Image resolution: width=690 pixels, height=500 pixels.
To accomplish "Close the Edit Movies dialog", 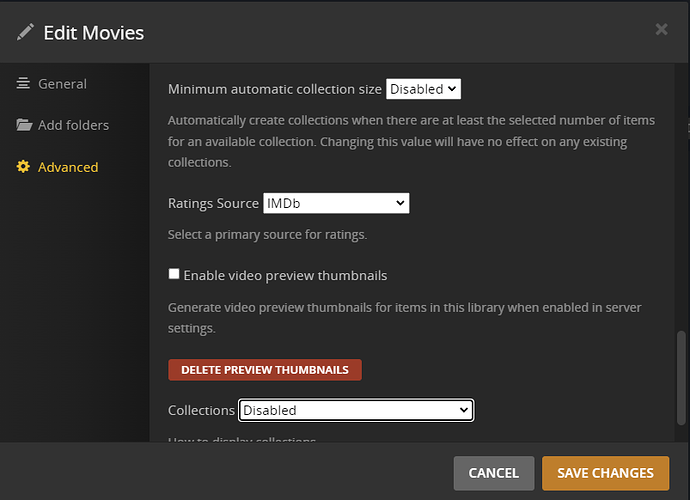I will [x=661, y=29].
